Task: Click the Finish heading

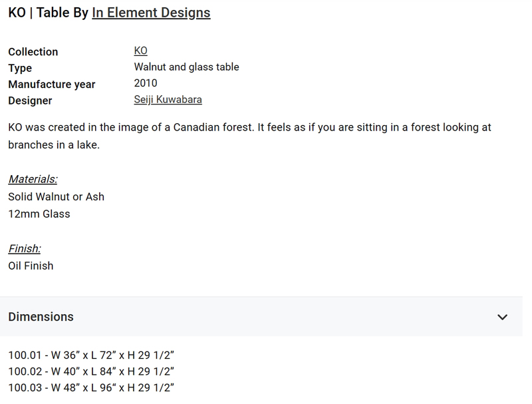Action: (25, 248)
